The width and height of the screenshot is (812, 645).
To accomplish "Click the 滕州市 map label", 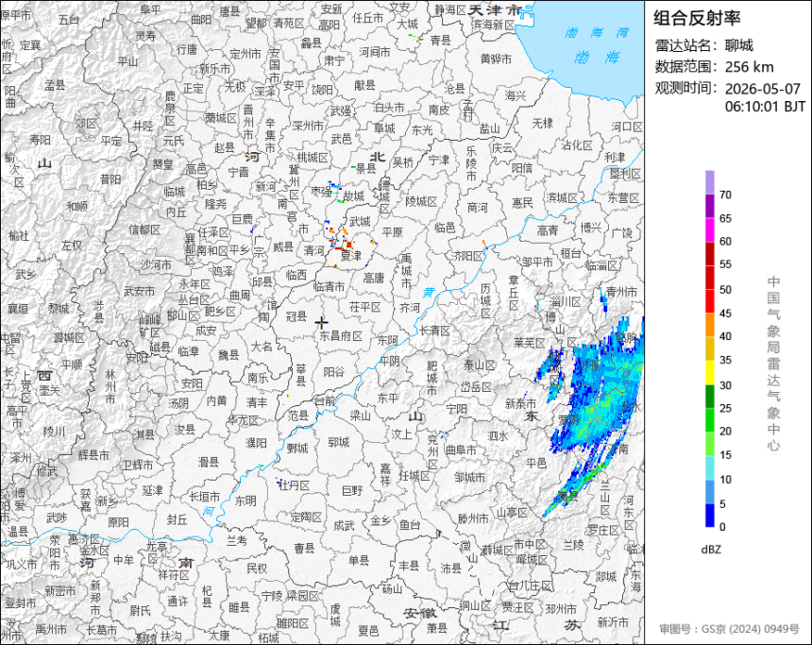I will click(x=473, y=518).
